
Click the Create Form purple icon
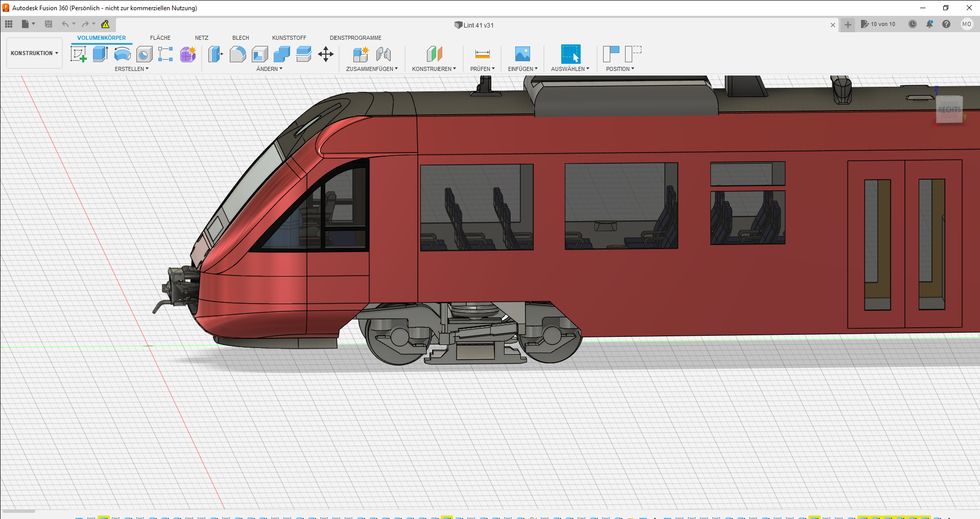pos(188,54)
